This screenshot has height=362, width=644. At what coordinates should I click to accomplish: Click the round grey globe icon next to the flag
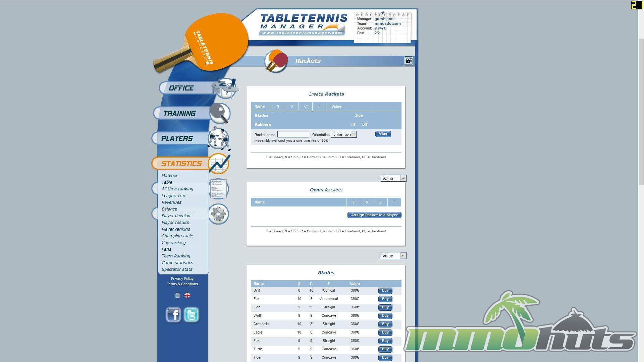coord(177,296)
